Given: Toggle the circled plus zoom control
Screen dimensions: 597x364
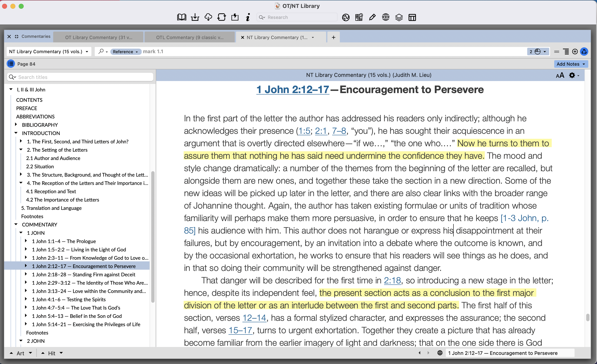Looking at the screenshot, I should click(575, 51).
